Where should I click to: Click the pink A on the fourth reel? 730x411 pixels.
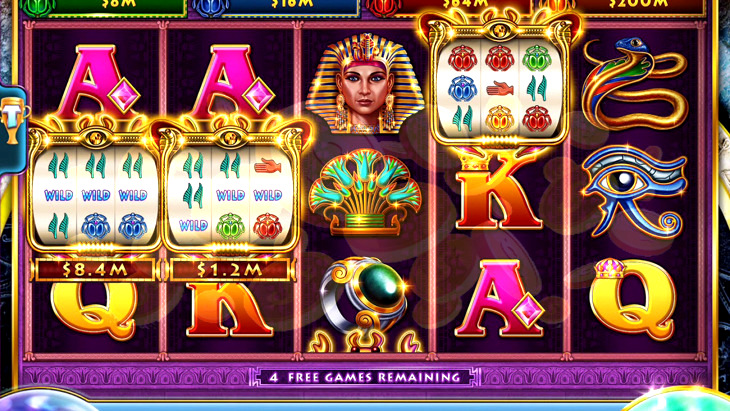tap(499, 299)
